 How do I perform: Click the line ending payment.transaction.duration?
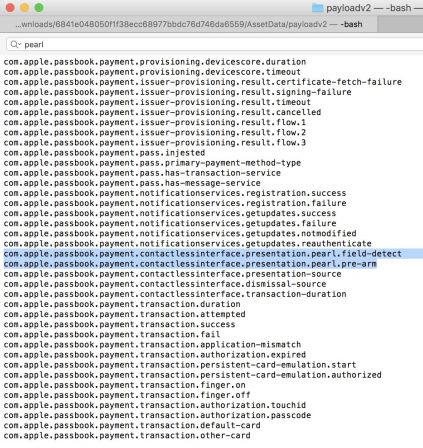[x=122, y=304]
